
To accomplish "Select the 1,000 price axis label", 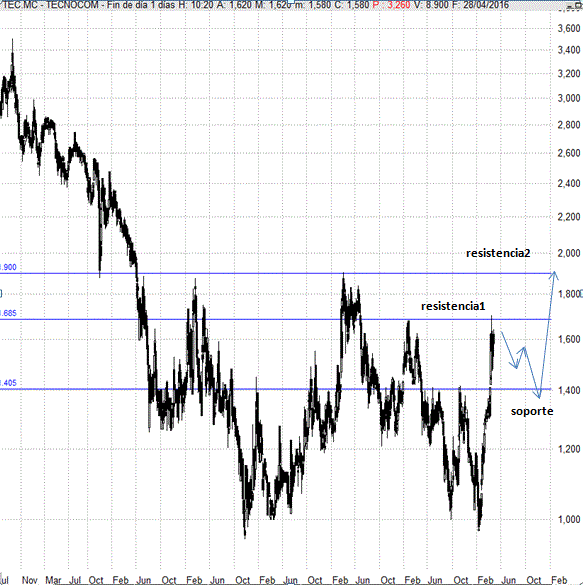I will point(569,519).
